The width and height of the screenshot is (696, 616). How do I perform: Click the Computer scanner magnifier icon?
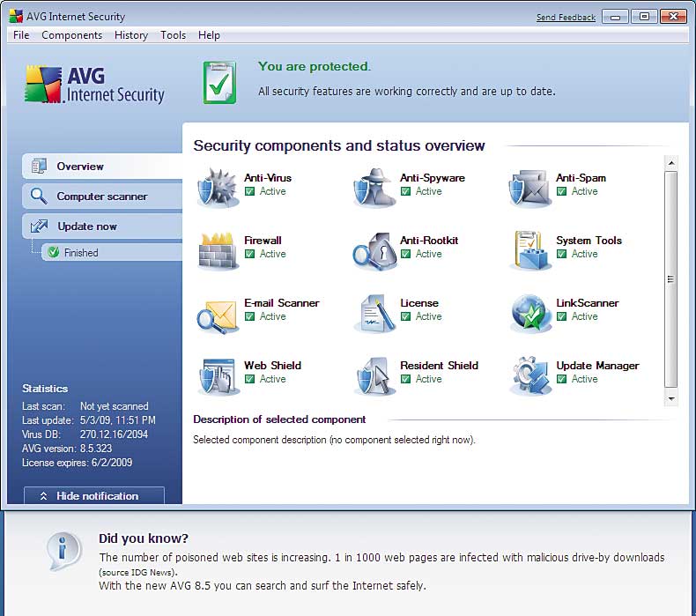pos(39,196)
